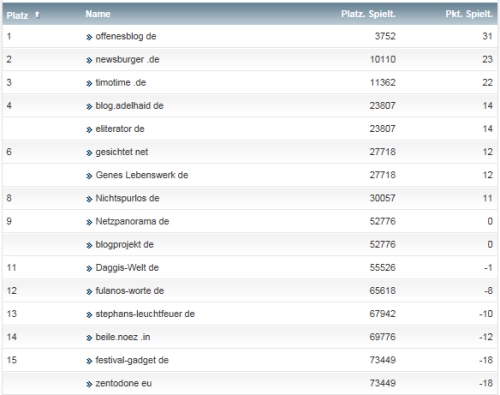This screenshot has height=395, width=500.
Task: Open the stephans-leuchtfeuer de link
Action: 145,314
